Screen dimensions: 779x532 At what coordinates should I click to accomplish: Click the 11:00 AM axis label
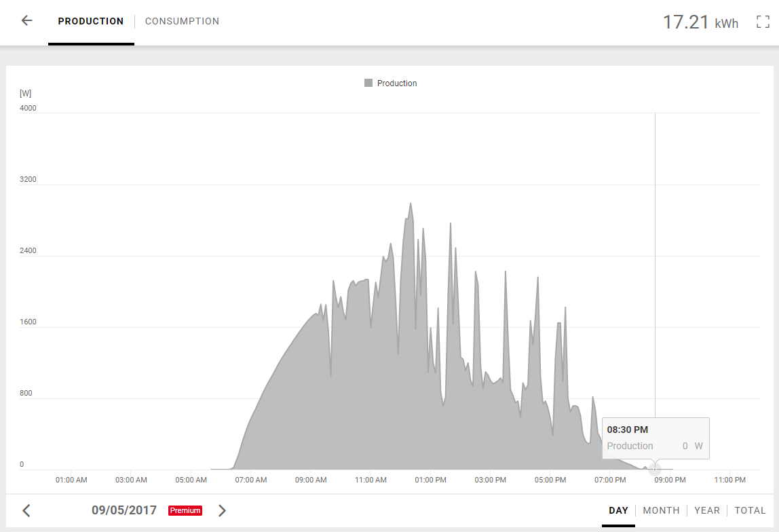(370, 480)
